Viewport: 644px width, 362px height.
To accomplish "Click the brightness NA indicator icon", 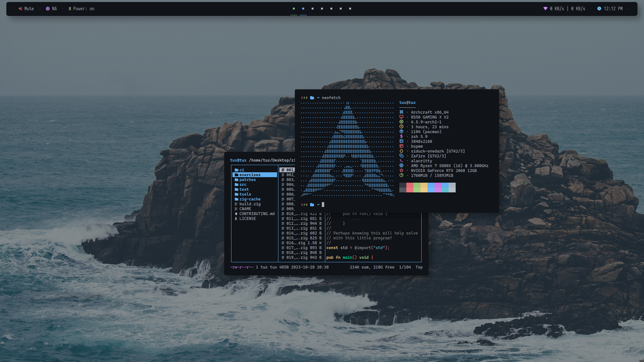I will pos(47,9).
